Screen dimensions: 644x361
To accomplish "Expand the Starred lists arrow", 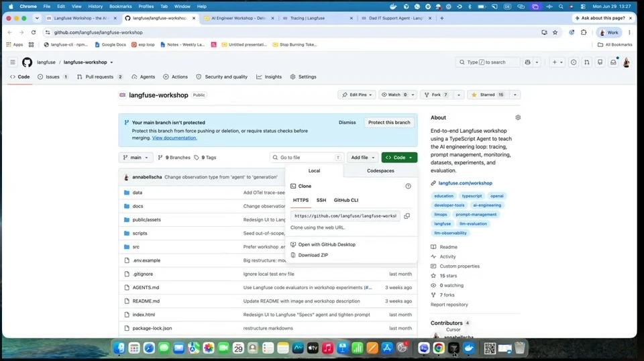I will (515, 95).
